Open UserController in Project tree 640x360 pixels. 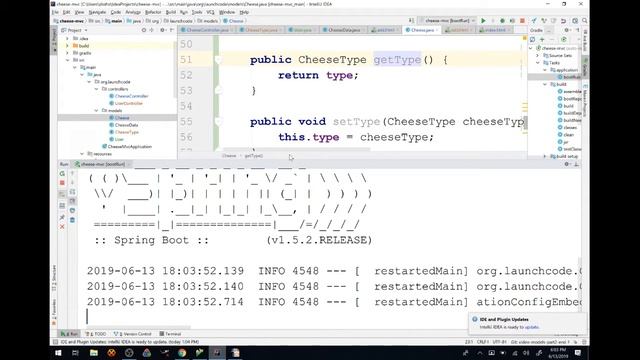click(x=126, y=103)
